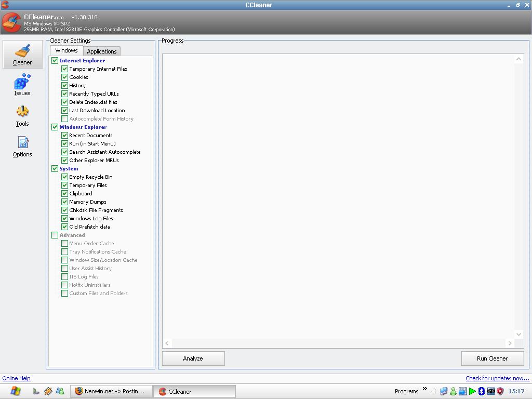532x399 pixels.
Task: Run Cleaner to start cleaning
Action: click(x=492, y=358)
